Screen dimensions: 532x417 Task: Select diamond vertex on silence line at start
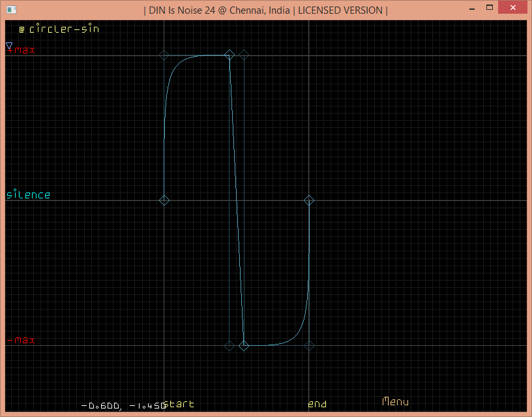click(x=164, y=200)
